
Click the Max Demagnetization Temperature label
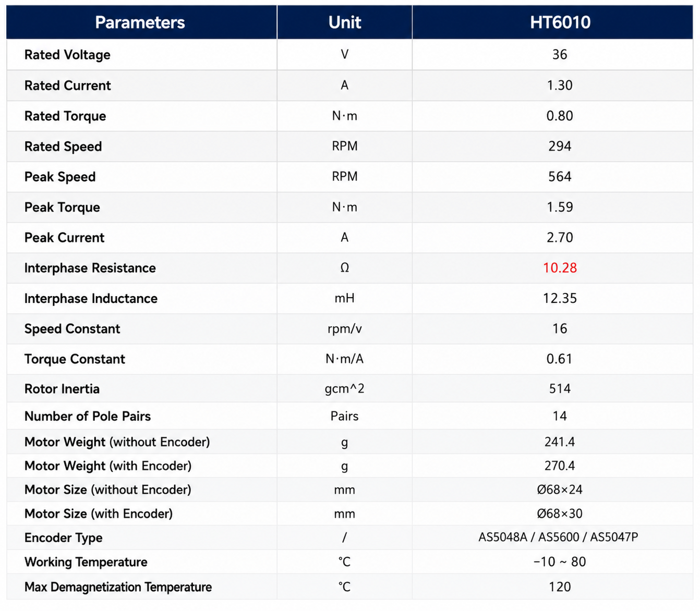pyautogui.click(x=118, y=587)
